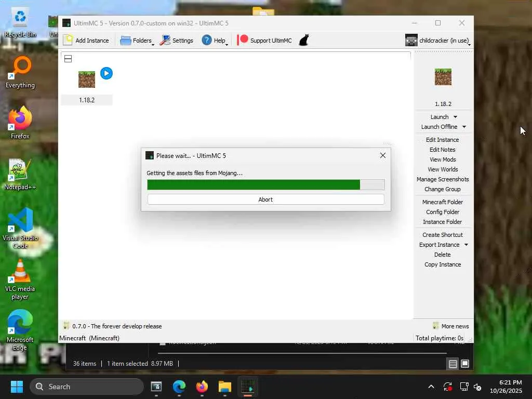Expand the Launch dropdown arrow
532x399 pixels.
click(455, 117)
